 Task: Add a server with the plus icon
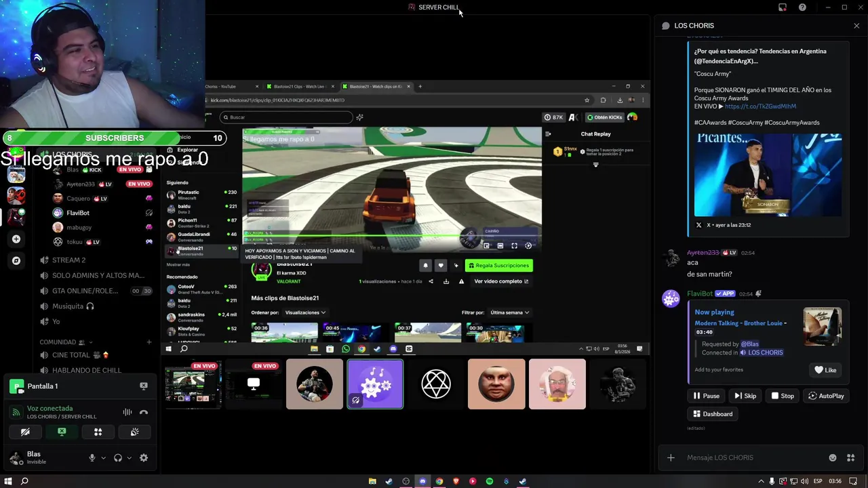tap(16, 239)
